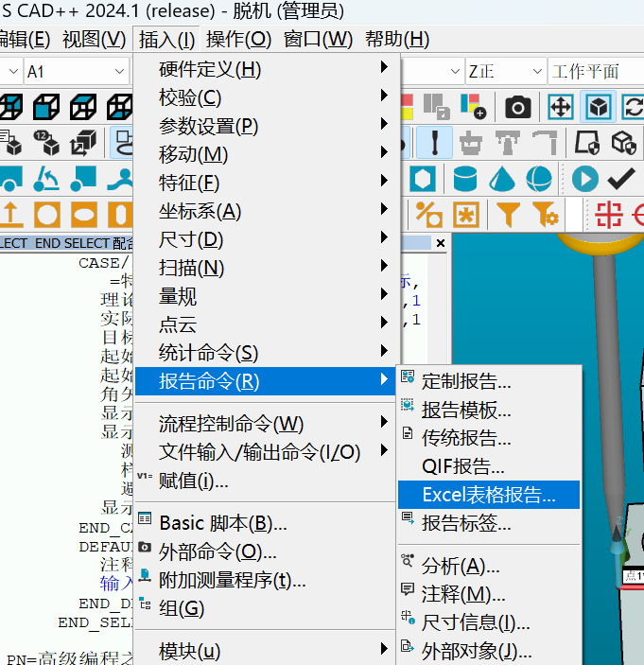Select Report Template (报告模板) item
The width and height of the screenshot is (644, 665).
[489, 410]
